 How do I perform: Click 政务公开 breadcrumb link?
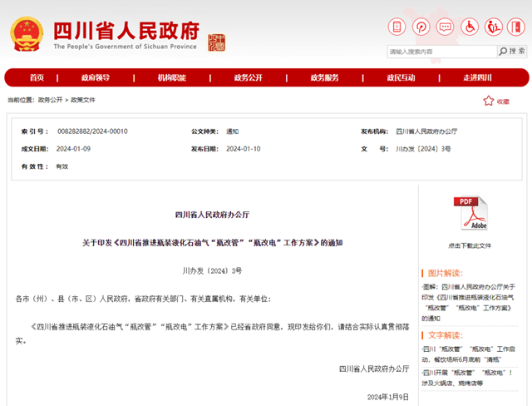(50, 100)
